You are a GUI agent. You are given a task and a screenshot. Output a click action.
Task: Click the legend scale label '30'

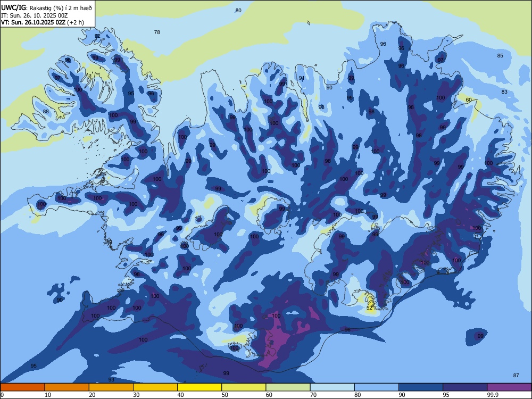(136, 395)
